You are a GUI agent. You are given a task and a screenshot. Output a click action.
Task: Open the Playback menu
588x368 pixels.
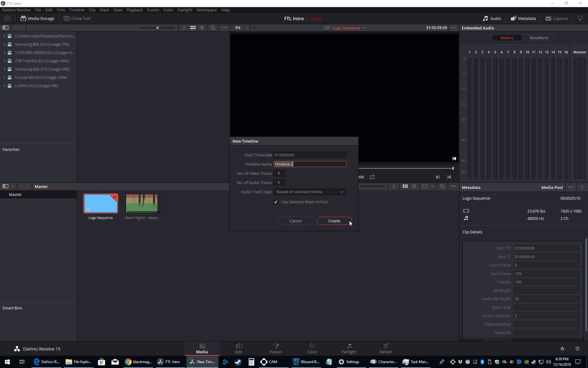[134, 10]
